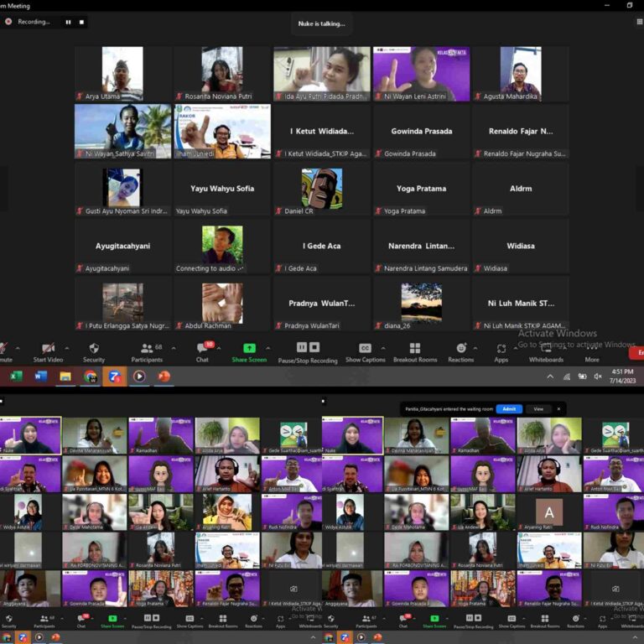The width and height of the screenshot is (644, 644).
Task: Start Share Screen in the top meeting toolbar
Action: 249,352
